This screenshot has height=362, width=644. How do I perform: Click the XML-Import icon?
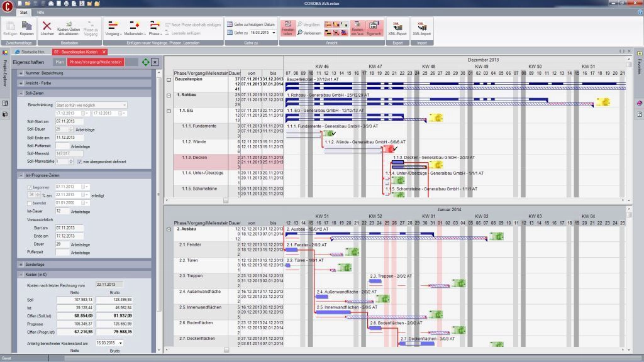421,28
